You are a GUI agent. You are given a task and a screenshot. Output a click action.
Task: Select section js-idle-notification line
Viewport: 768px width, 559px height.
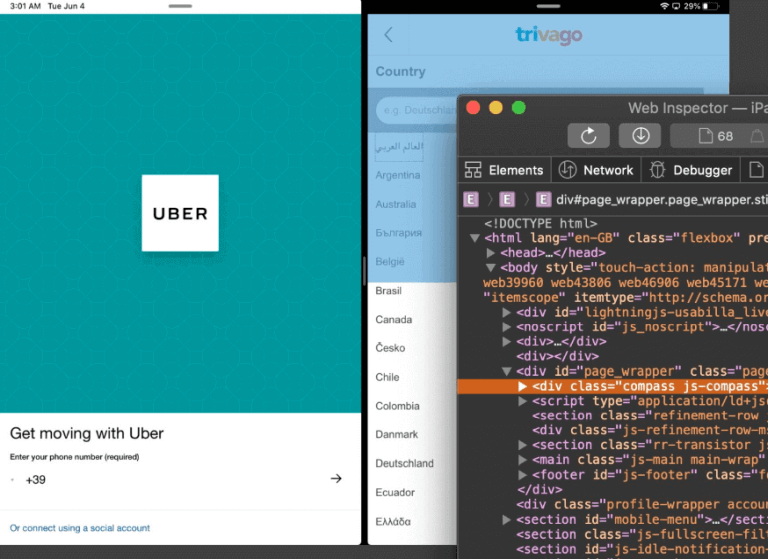point(642,549)
